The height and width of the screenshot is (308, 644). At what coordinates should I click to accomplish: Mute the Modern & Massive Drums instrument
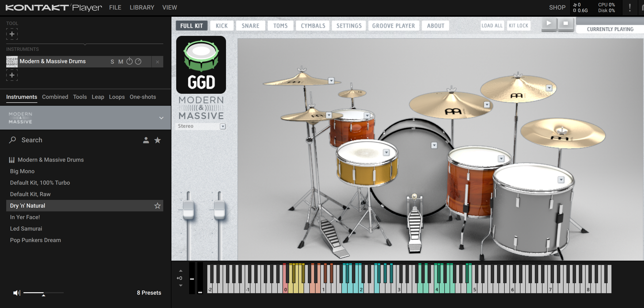pyautogui.click(x=121, y=61)
